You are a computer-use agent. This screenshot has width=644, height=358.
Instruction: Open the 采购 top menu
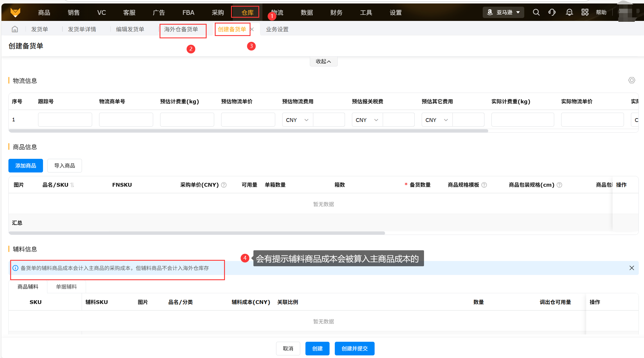(x=218, y=12)
